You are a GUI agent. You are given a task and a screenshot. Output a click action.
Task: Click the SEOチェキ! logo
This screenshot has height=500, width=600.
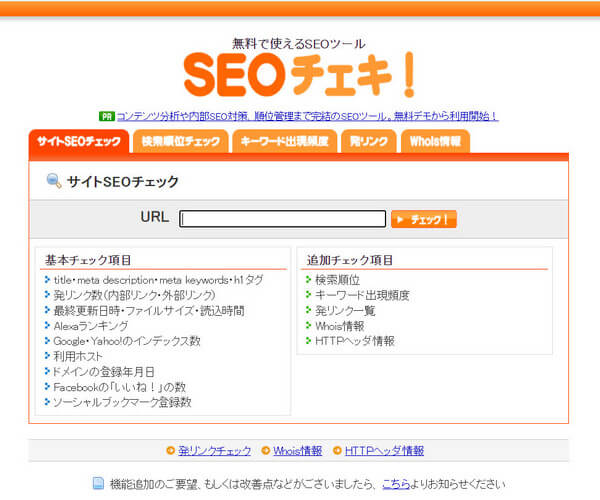pyautogui.click(x=299, y=75)
